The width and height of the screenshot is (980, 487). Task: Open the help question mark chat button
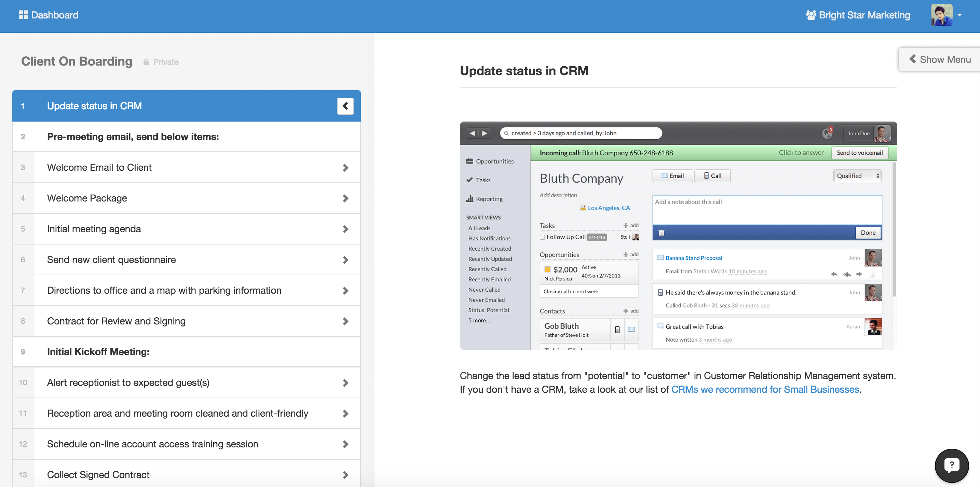951,465
